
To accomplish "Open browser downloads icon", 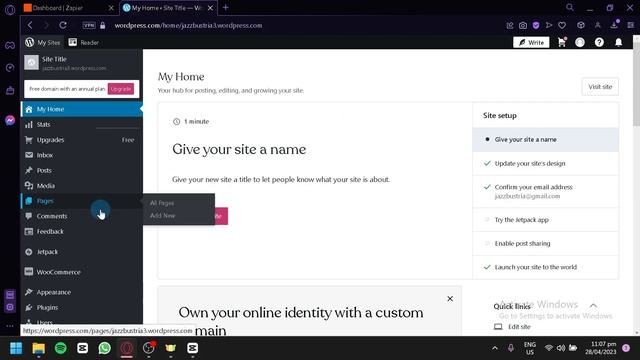I will [x=614, y=24].
